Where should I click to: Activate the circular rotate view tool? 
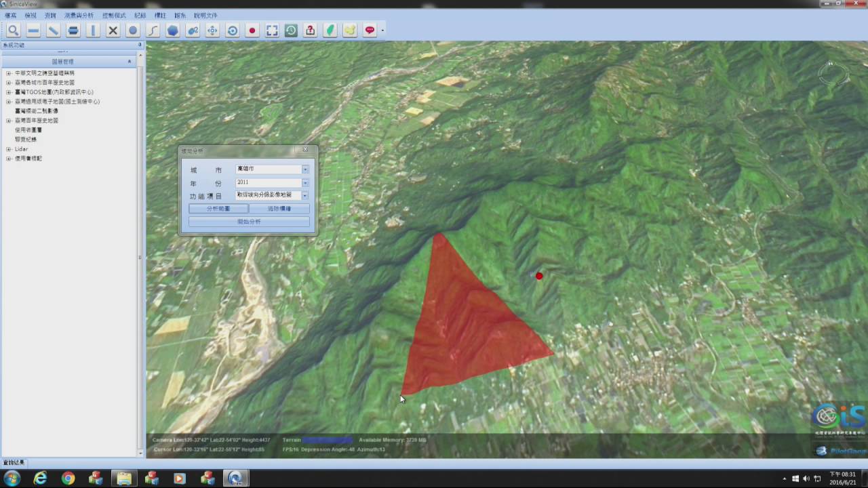click(x=233, y=30)
